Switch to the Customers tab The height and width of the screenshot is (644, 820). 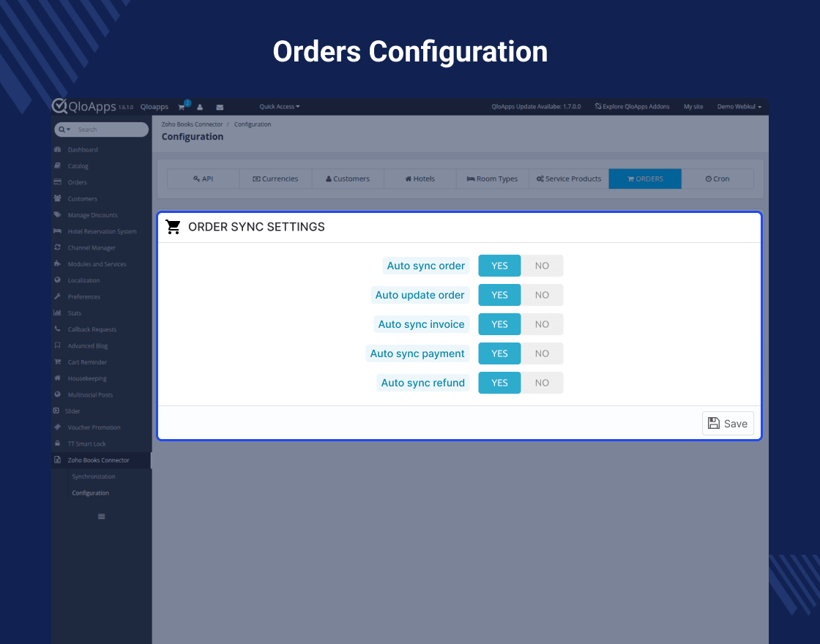pyautogui.click(x=348, y=179)
